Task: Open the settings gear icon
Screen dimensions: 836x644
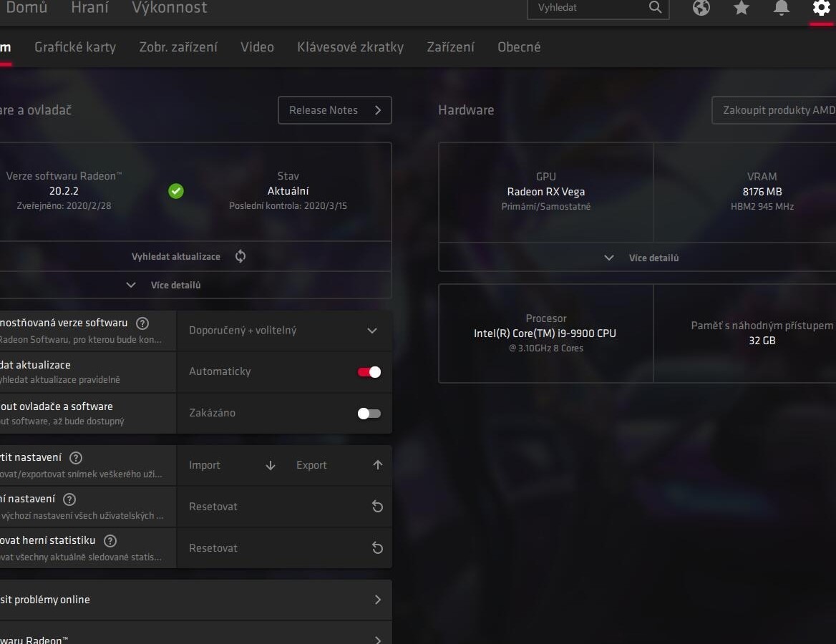Action: coord(821,7)
